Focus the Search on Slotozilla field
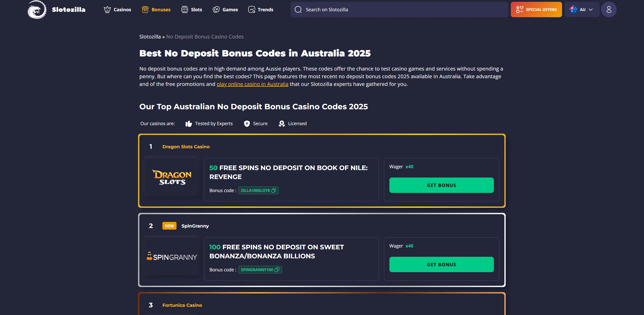The image size is (644, 315). point(399,9)
